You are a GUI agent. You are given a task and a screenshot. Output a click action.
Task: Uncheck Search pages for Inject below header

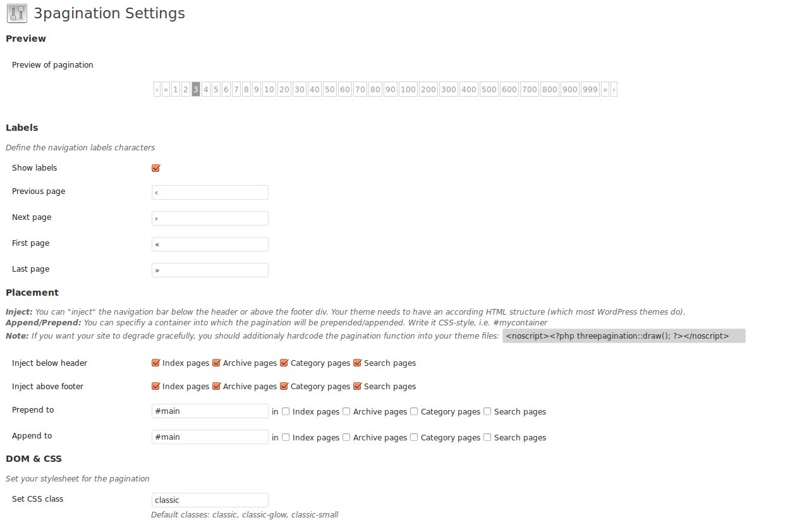tap(357, 363)
